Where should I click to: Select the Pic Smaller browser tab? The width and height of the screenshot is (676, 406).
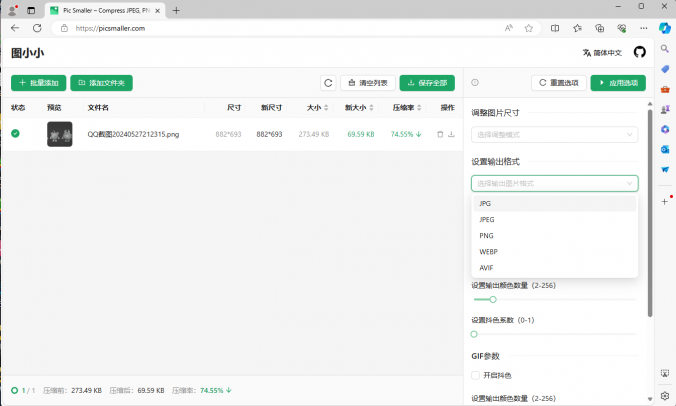105,10
